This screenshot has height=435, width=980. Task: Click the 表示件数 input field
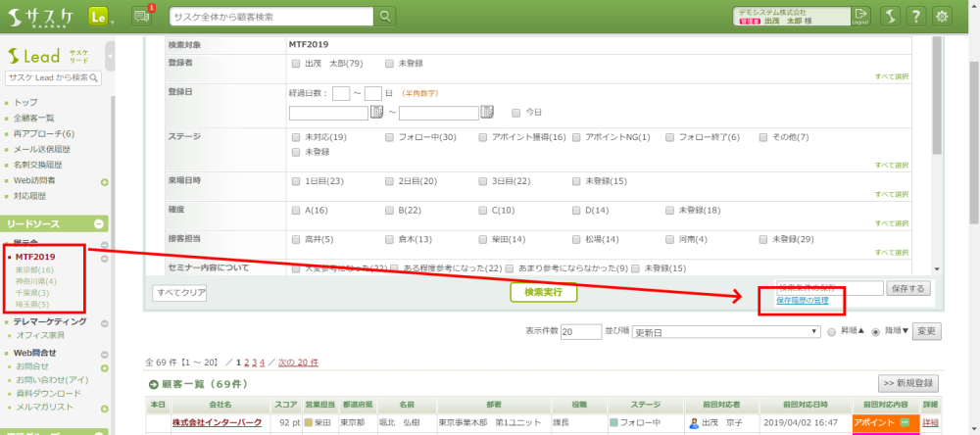point(581,331)
